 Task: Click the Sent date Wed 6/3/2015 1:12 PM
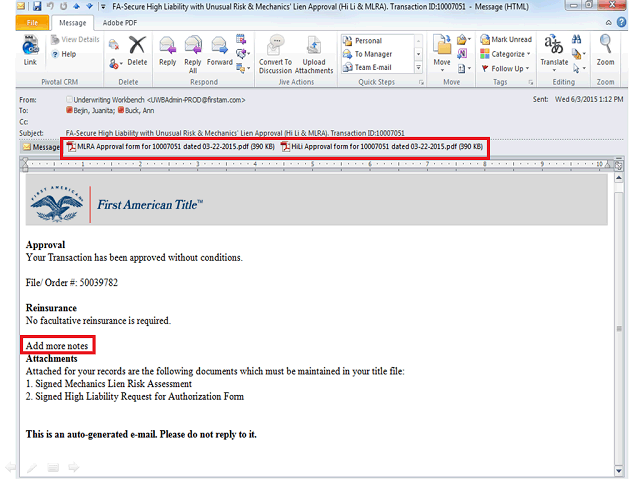point(589,99)
